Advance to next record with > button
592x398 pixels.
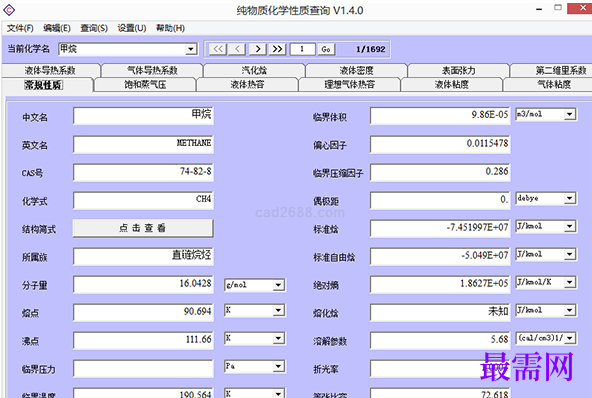pos(257,49)
